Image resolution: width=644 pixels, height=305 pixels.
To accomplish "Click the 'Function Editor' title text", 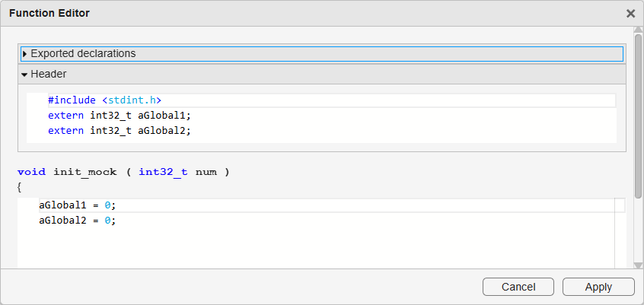I will (x=49, y=14).
